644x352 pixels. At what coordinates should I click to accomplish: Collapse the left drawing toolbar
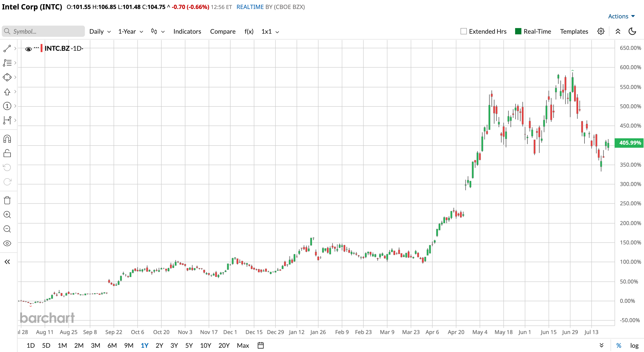click(x=7, y=262)
